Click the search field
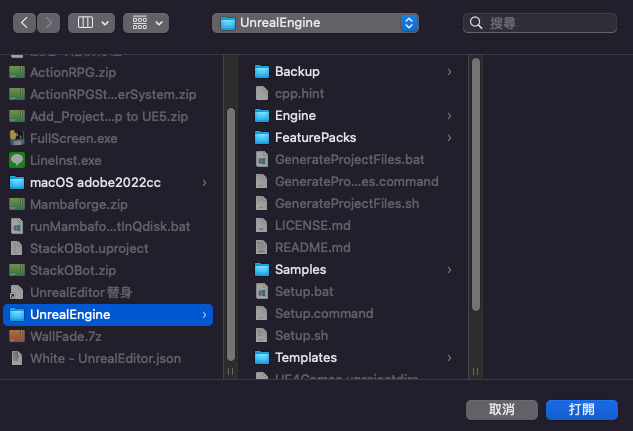 [540, 23]
